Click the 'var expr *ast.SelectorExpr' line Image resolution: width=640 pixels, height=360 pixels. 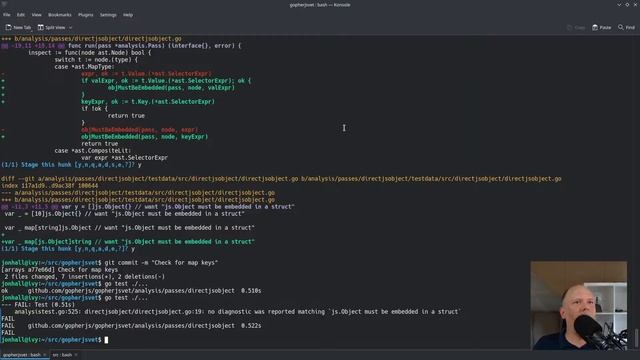[x=124, y=158]
